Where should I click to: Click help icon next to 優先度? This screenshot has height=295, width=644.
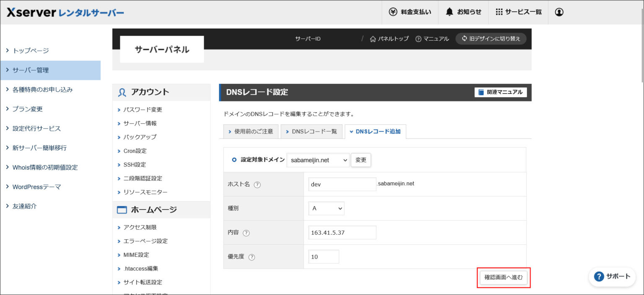(252, 257)
